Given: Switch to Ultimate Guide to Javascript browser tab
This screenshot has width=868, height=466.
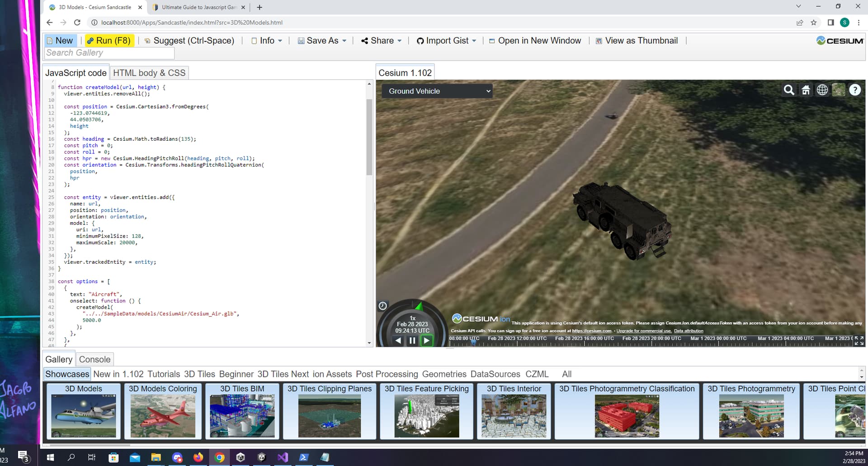Looking at the screenshot, I should [x=199, y=7].
